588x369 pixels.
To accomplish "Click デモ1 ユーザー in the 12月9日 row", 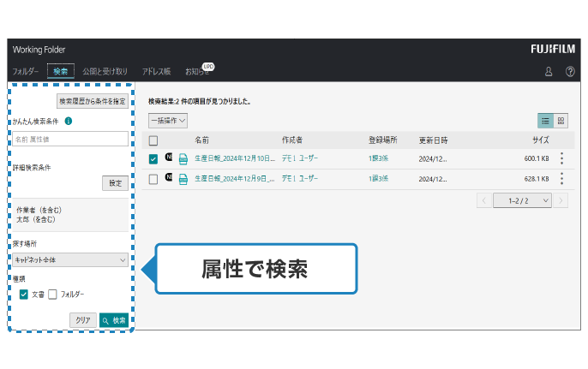I will coord(300,179).
